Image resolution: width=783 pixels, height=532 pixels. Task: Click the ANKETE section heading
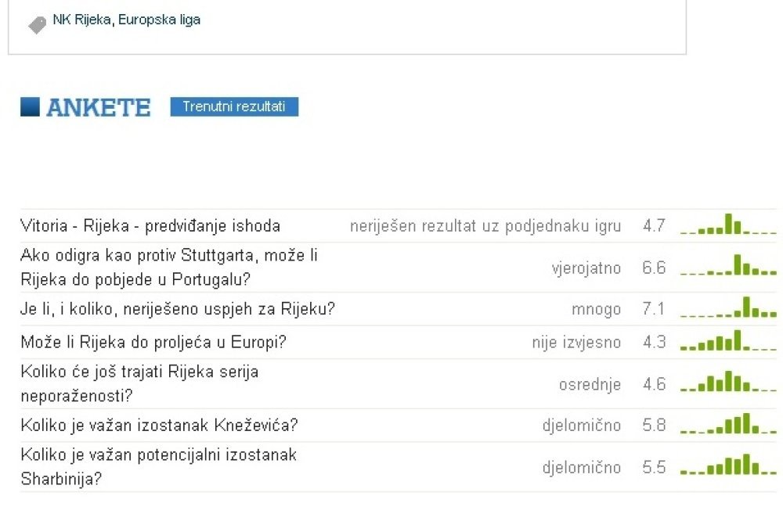tap(99, 107)
